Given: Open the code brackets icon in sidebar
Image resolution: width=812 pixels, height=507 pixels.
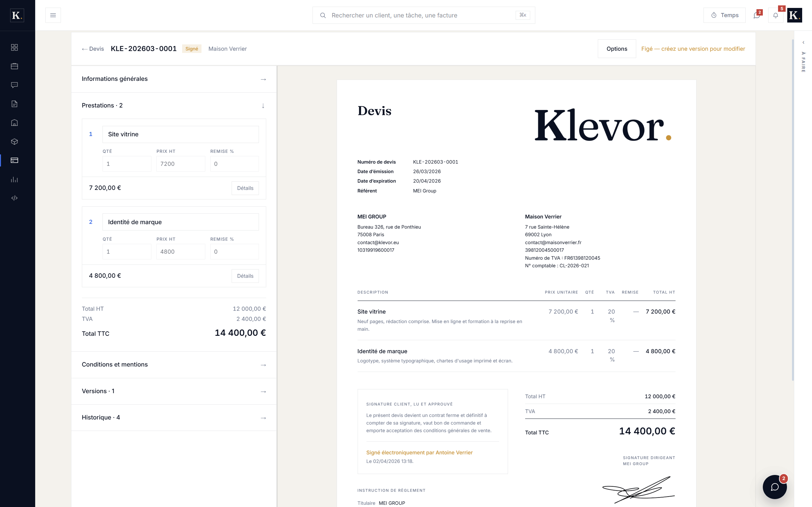Looking at the screenshot, I should click(x=14, y=198).
